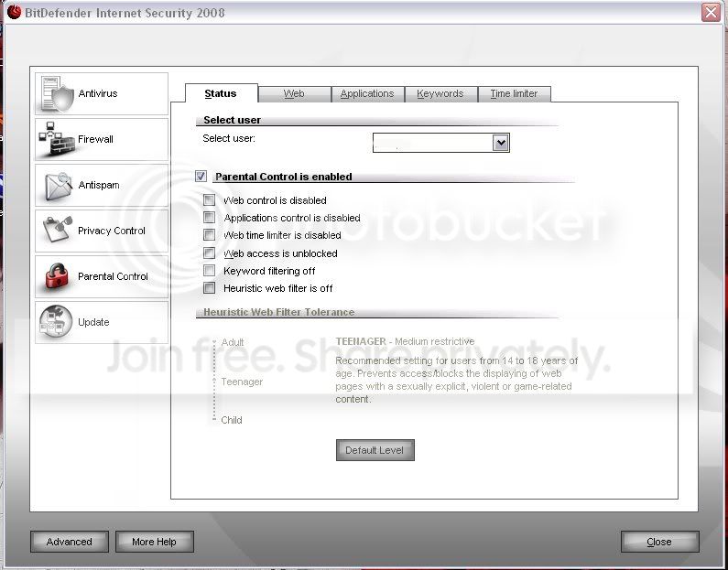The width and height of the screenshot is (728, 570).
Task: Open the Update globe icon
Action: (x=56, y=321)
